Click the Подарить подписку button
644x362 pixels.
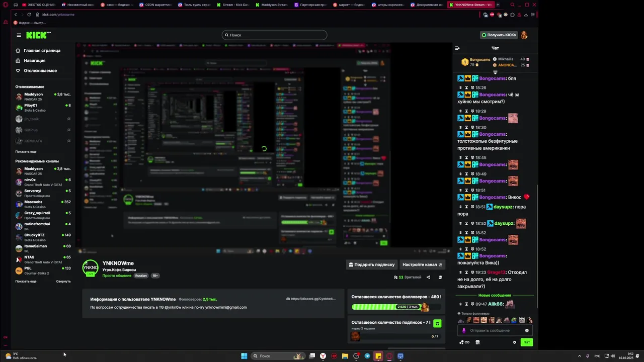pyautogui.click(x=372, y=264)
